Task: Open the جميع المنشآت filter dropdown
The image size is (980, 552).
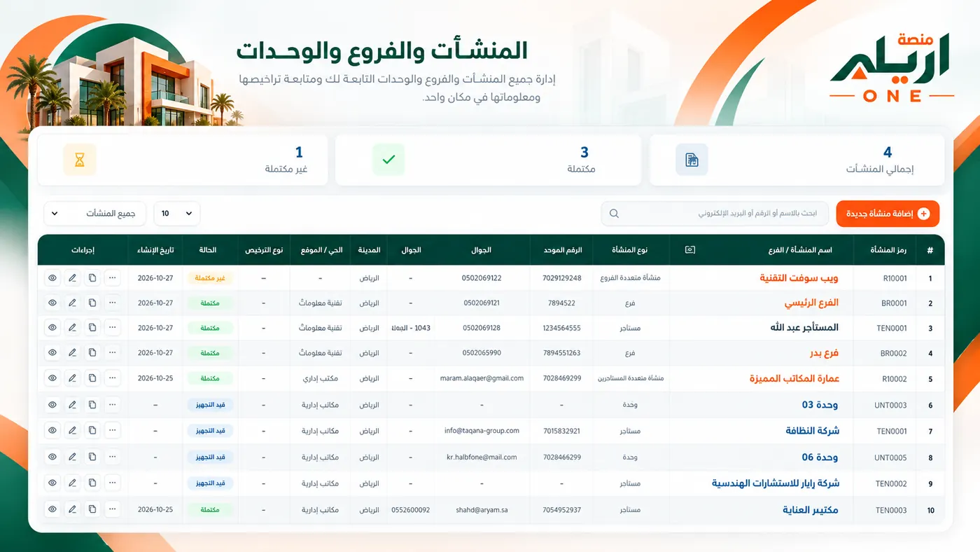Action: click(94, 214)
